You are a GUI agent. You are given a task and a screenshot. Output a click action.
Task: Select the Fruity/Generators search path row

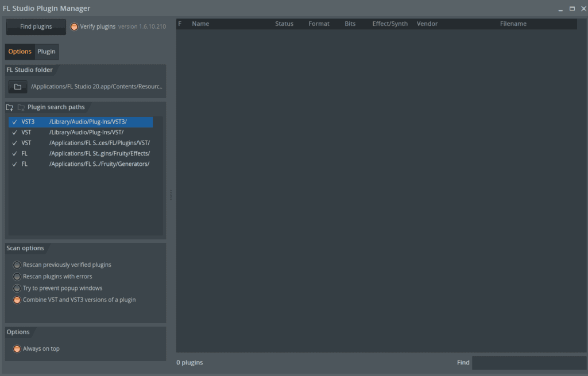(x=92, y=164)
